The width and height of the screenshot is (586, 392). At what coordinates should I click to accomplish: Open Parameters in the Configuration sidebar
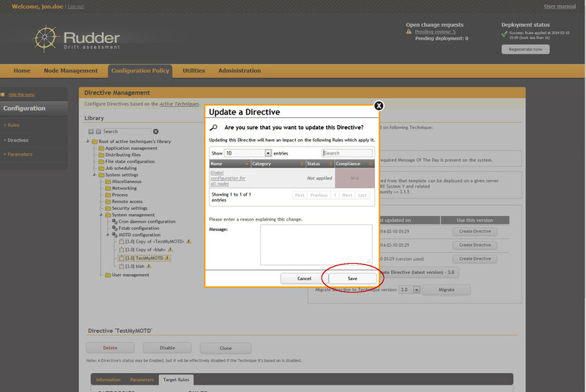[20, 155]
